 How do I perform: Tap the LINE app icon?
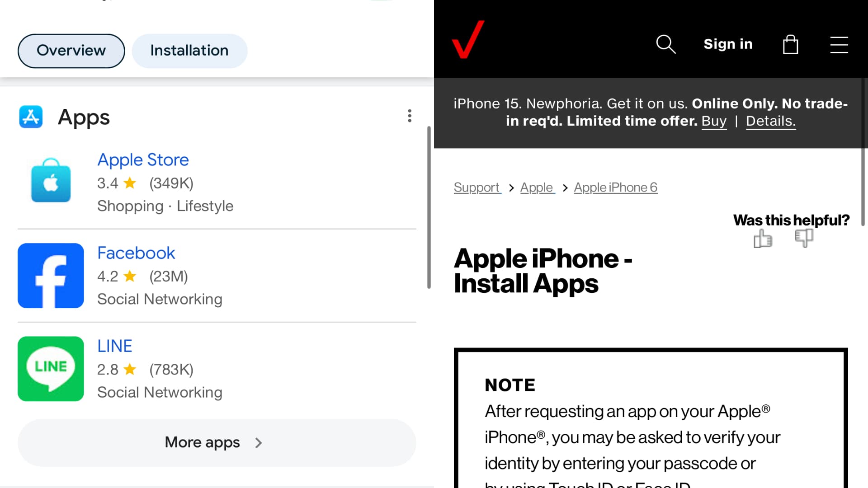click(x=51, y=369)
